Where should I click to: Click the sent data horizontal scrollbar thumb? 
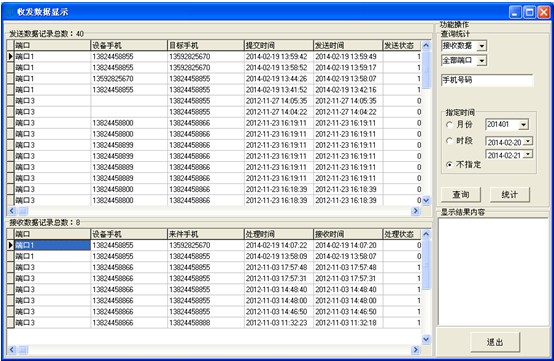23,211
